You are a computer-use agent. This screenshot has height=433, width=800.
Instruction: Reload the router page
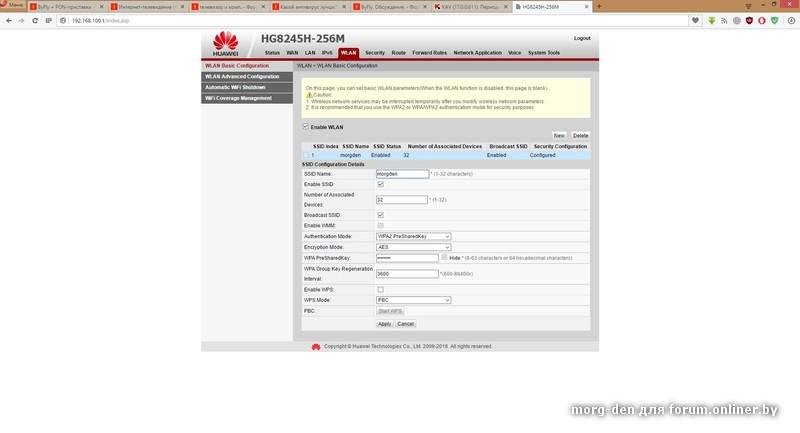35,21
